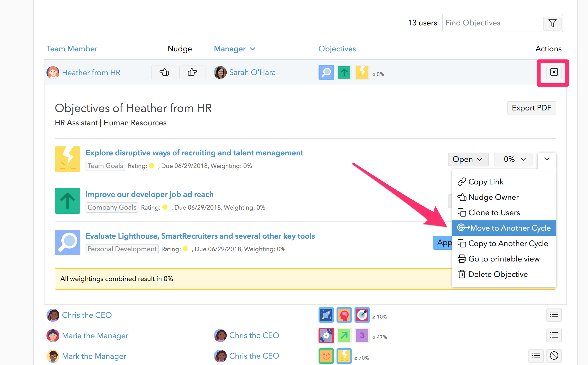Sort by the Manager column dropdown

(235, 49)
